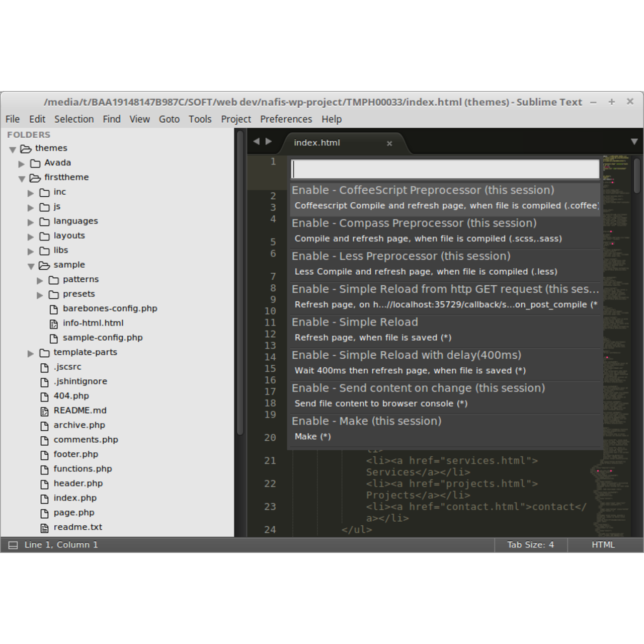Expand the template-parts folder
The height and width of the screenshot is (644, 644).
click(31, 353)
